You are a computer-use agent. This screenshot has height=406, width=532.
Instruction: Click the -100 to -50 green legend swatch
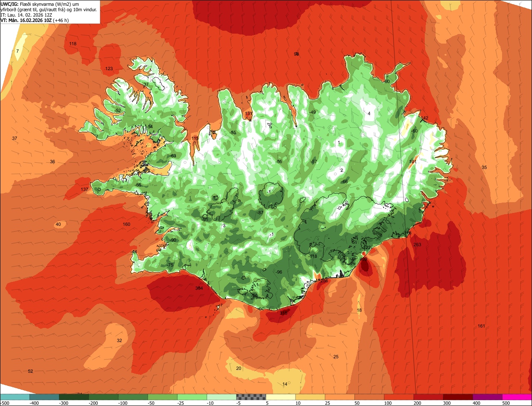coord(133,397)
